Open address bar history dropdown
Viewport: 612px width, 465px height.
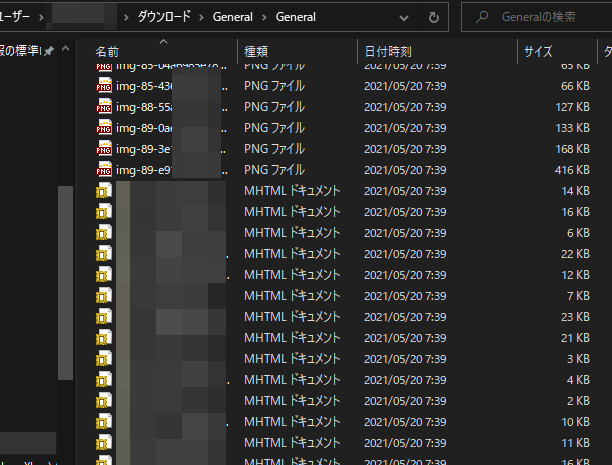tap(404, 18)
